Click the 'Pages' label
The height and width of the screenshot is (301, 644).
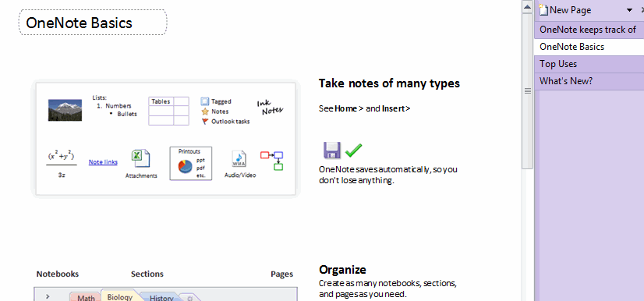tap(281, 274)
